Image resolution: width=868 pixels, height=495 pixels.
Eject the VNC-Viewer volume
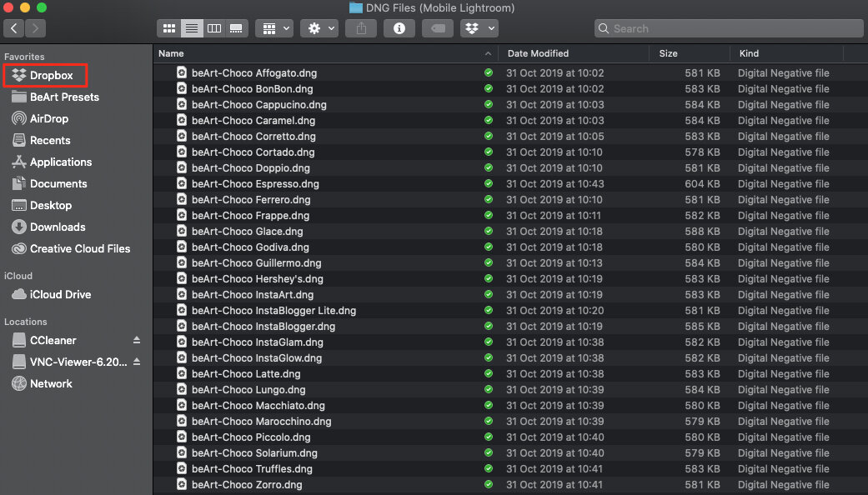point(137,362)
